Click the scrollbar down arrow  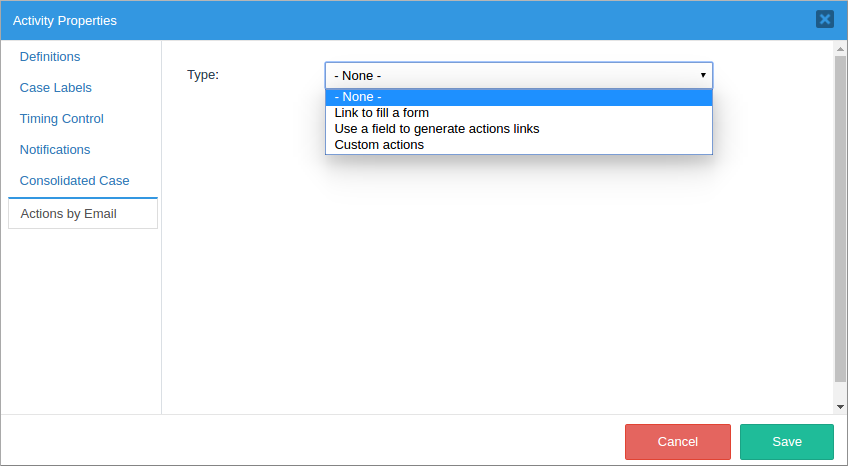coord(840,407)
